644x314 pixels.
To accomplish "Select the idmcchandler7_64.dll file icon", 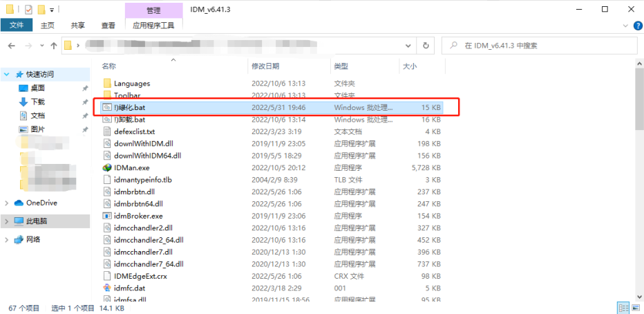I will [107, 264].
